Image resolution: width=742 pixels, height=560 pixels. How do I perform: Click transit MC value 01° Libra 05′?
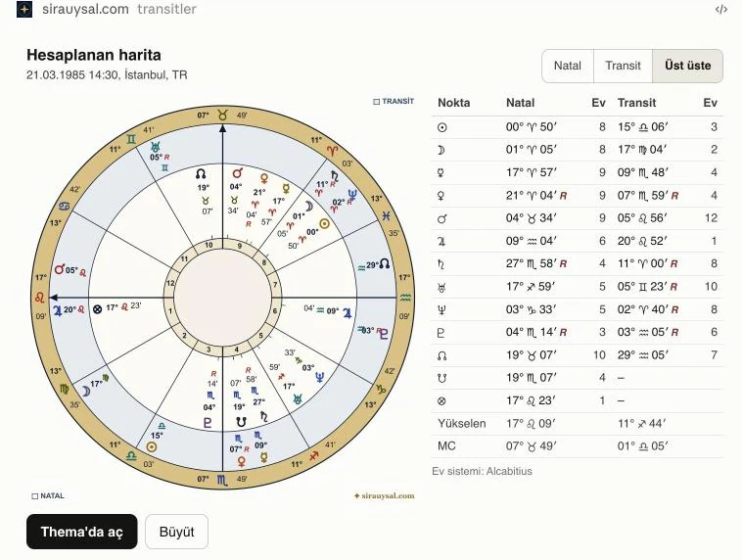[642, 445]
